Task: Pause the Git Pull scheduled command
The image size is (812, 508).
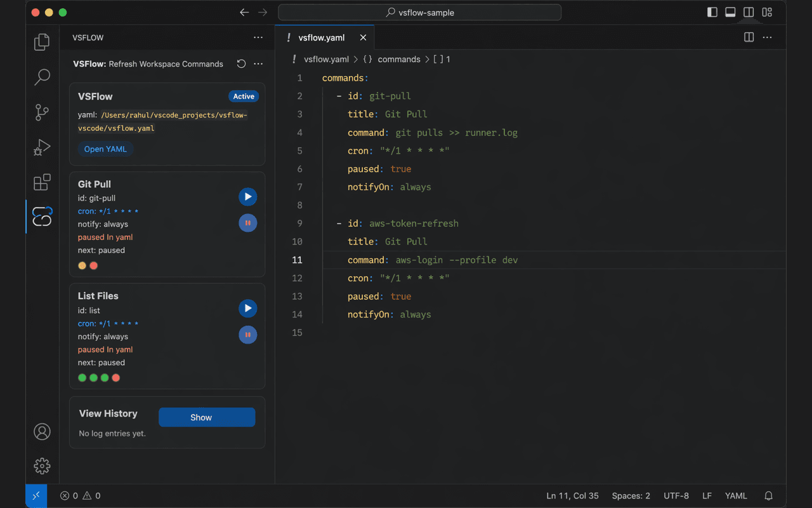Action: (x=247, y=223)
